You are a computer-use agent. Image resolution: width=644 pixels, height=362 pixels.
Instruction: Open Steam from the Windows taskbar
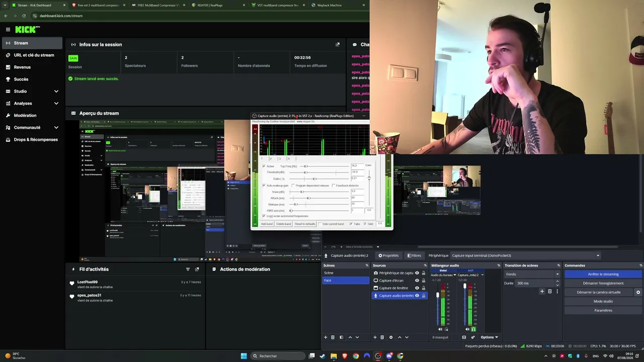323,356
